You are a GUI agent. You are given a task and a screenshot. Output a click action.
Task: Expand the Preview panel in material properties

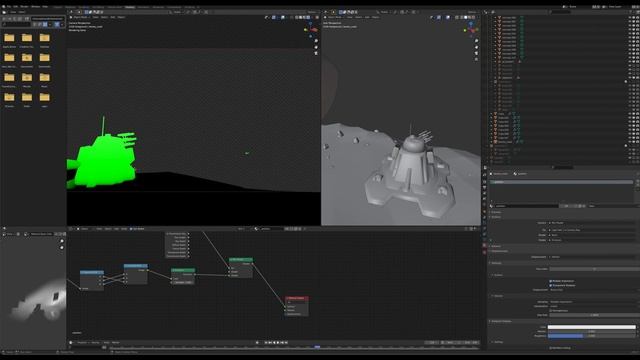pos(496,212)
